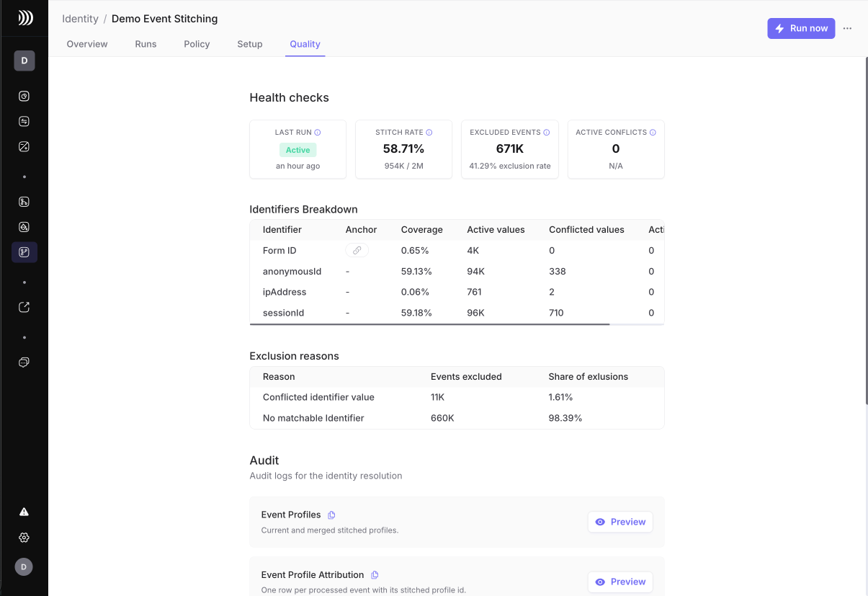Viewport: 868px width, 596px height.
Task: Select the anonymousId row label
Action: pyautogui.click(x=292, y=272)
